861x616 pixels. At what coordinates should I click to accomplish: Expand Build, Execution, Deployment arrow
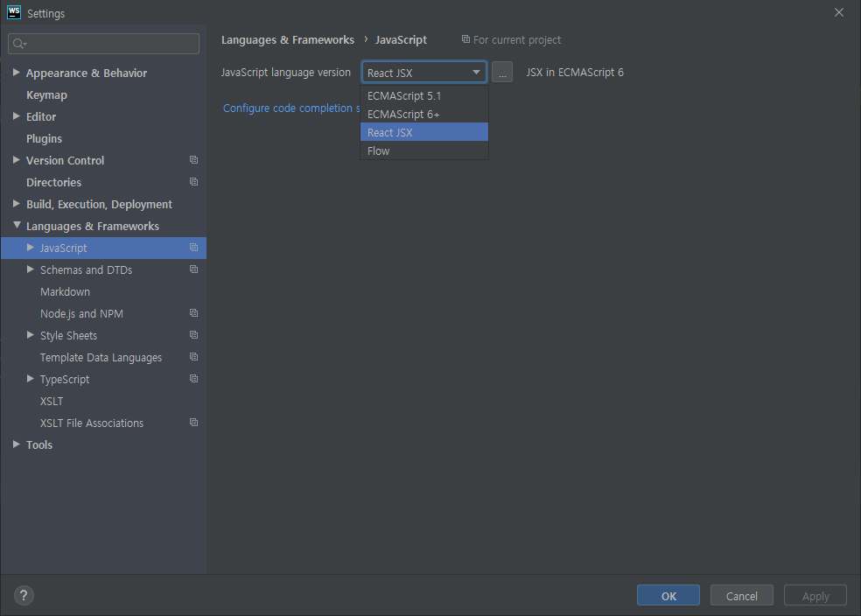click(17, 204)
